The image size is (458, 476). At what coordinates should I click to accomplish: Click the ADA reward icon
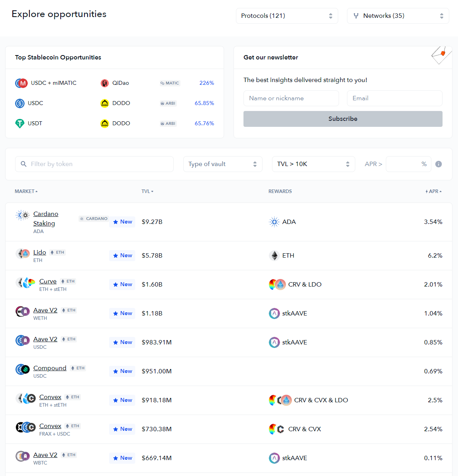click(x=274, y=222)
